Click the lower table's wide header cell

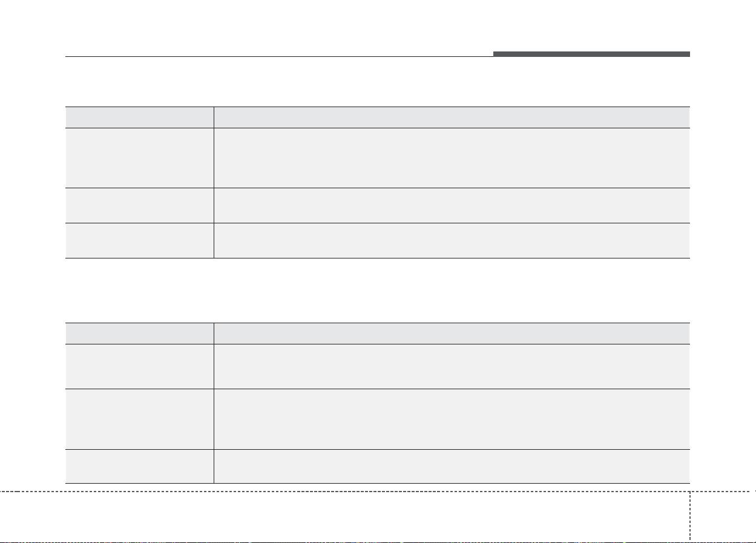pyautogui.click(x=452, y=333)
